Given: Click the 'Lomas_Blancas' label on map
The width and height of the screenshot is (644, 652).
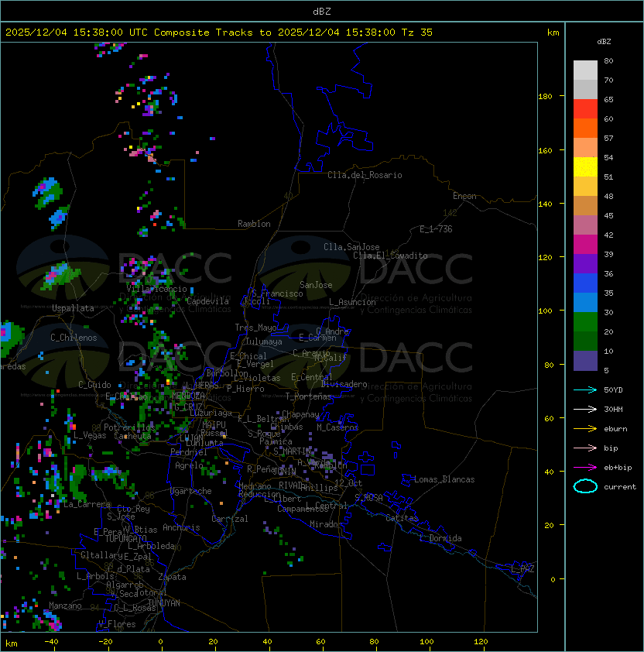Looking at the screenshot, I should [444, 479].
